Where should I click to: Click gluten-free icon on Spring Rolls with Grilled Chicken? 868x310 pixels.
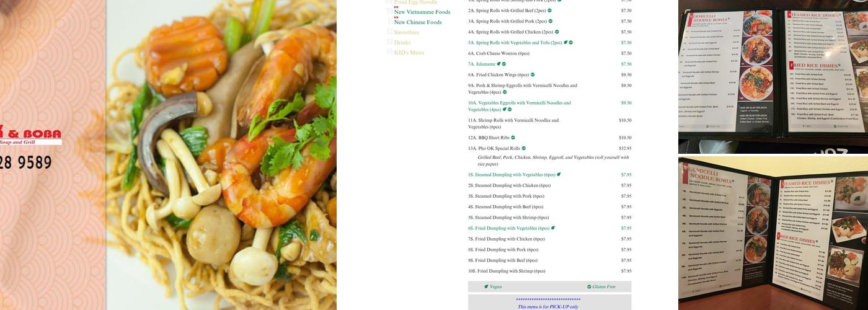point(557,32)
